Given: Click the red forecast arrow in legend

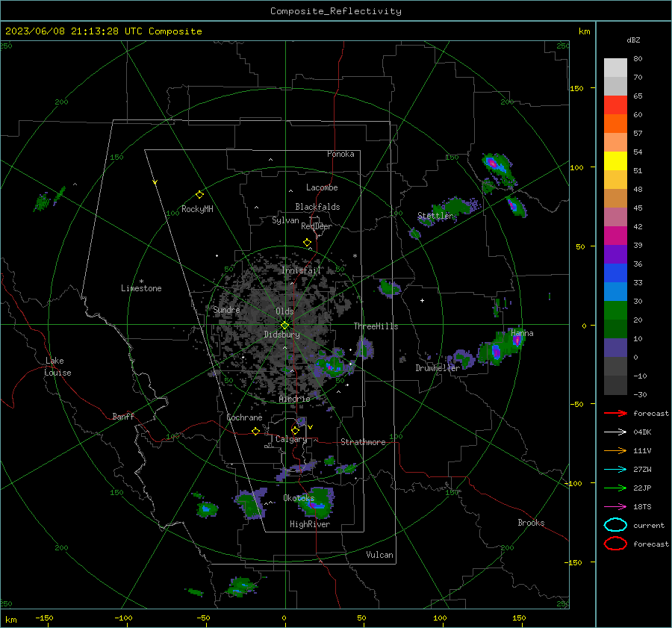Looking at the screenshot, I should click(615, 413).
